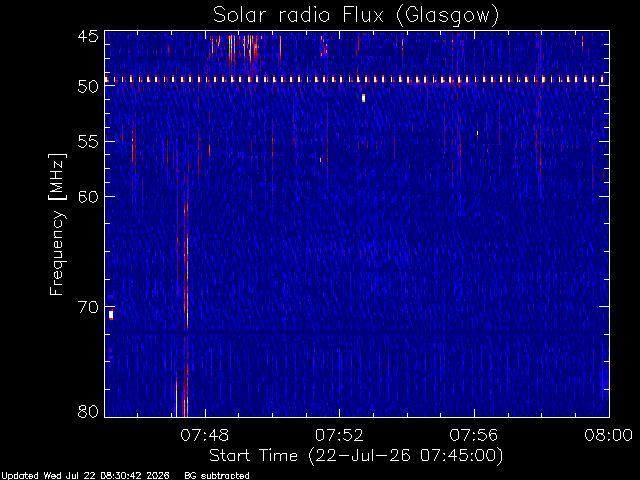Click the white burst marker near 70 MHz

pyautogui.click(x=111, y=315)
